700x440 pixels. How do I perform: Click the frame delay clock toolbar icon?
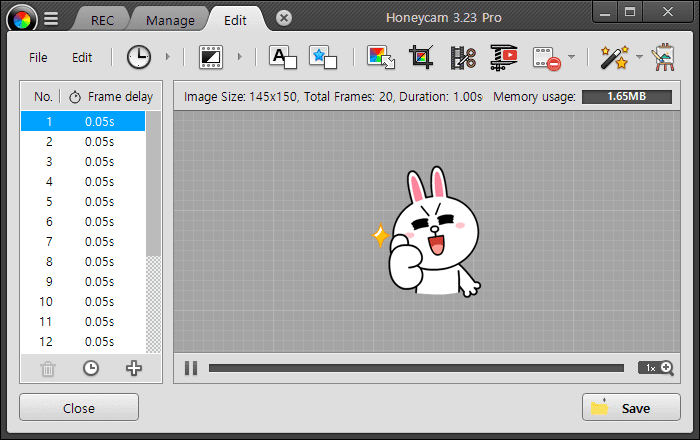click(138, 58)
